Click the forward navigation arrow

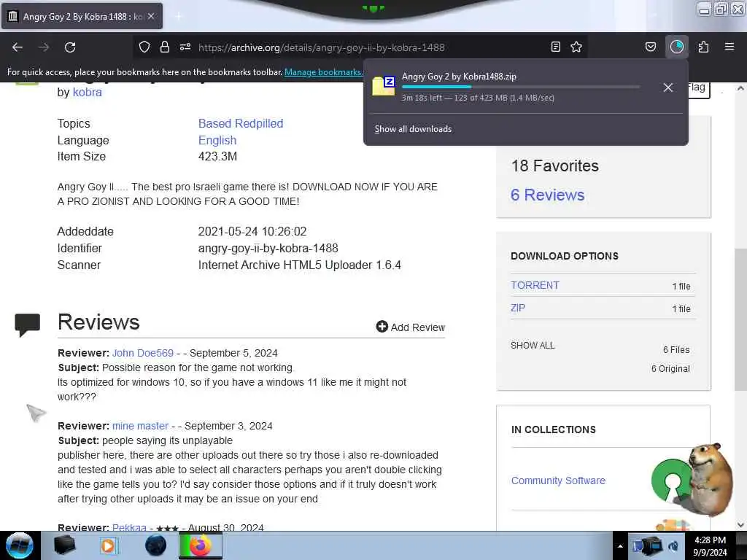[x=43, y=47]
